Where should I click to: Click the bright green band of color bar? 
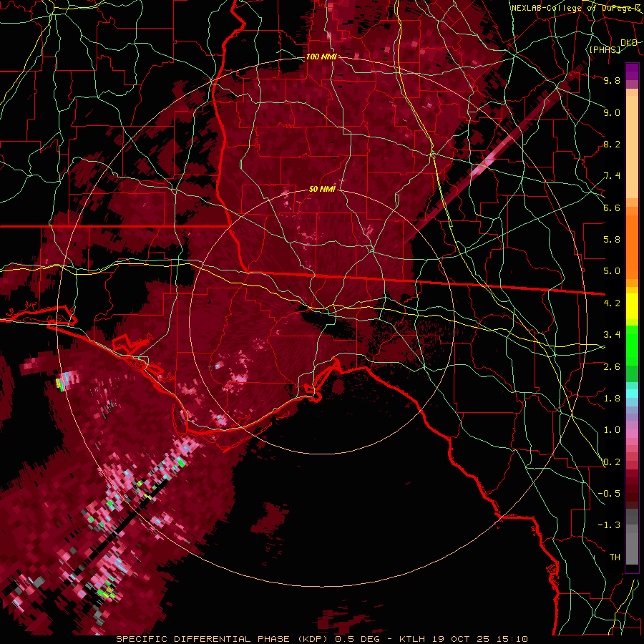coord(632,345)
